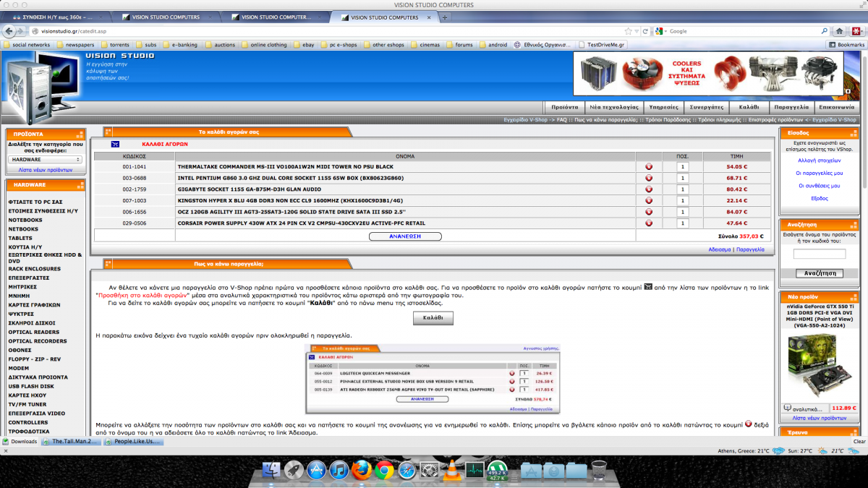Click the Αναζήτηση search button
Image resolution: width=868 pixels, height=488 pixels.
820,273
